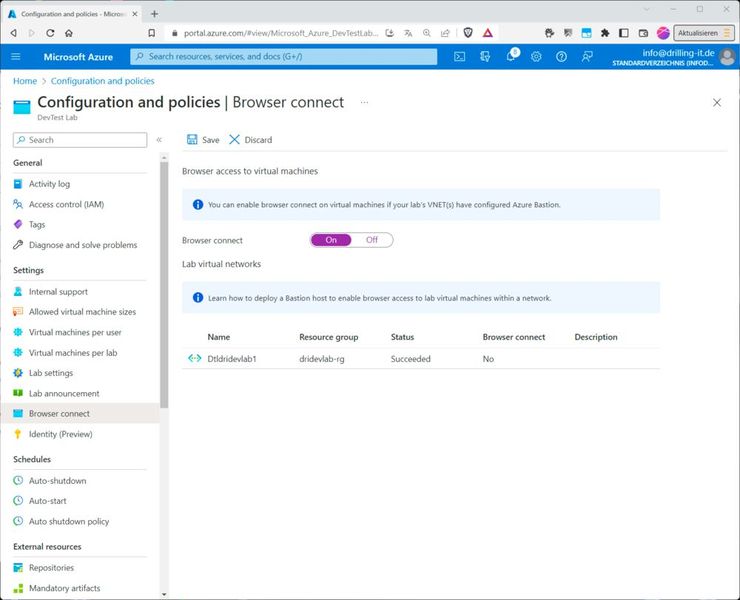Click the Auto-shutdown clock icon
This screenshot has width=740, height=600.
[x=18, y=480]
